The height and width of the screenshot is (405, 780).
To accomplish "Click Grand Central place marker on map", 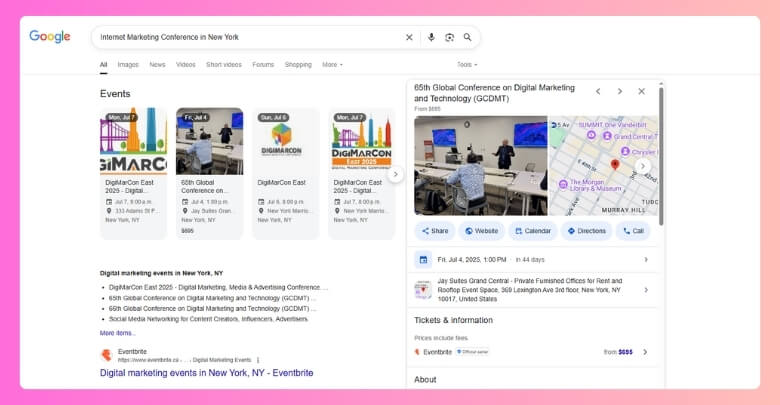I will point(607,136).
